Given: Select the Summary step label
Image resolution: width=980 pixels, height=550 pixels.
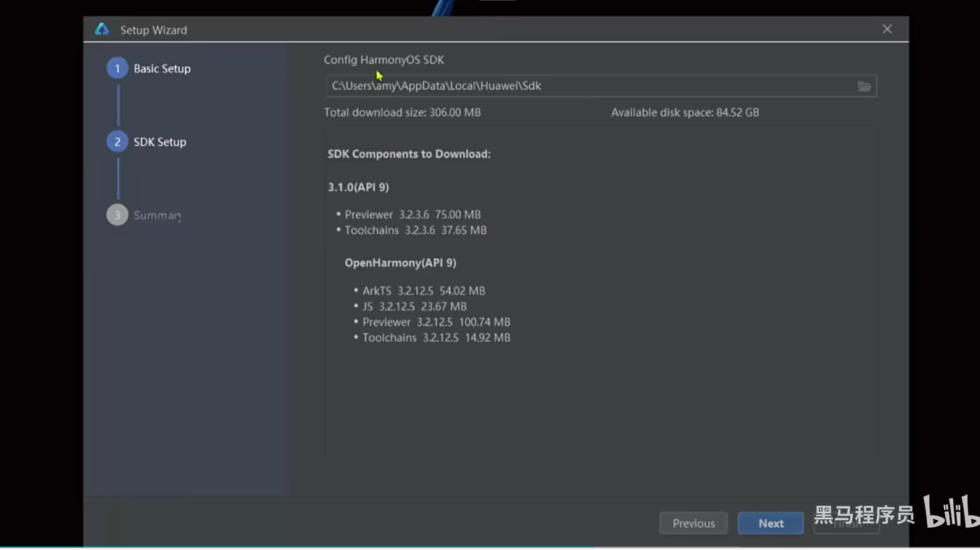Looking at the screenshot, I should pos(157,216).
